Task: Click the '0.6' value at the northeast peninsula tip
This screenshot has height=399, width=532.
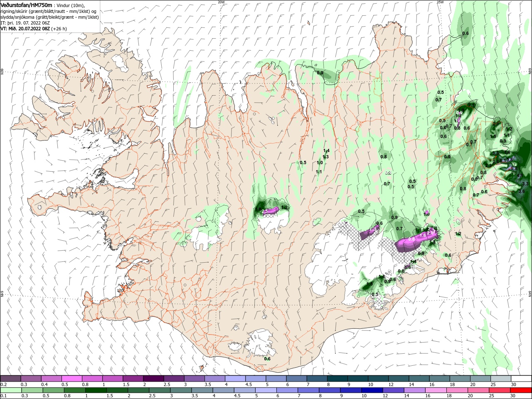Action: tap(465, 33)
